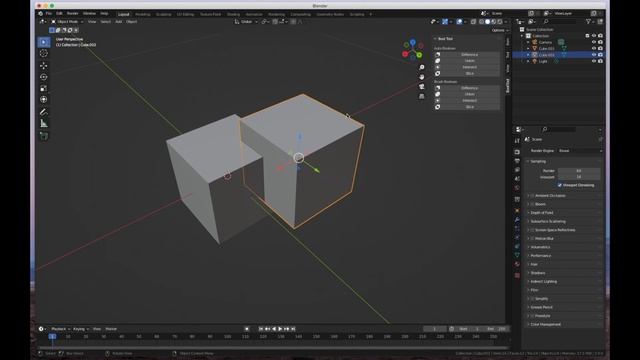This screenshot has height=360, width=640.
Task: Select the Measure tool
Action: coord(44,124)
